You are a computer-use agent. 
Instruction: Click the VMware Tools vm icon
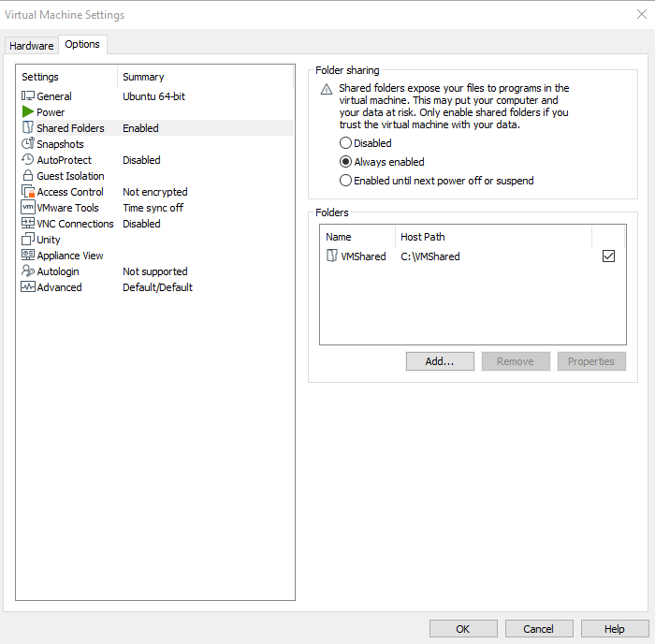point(27,207)
